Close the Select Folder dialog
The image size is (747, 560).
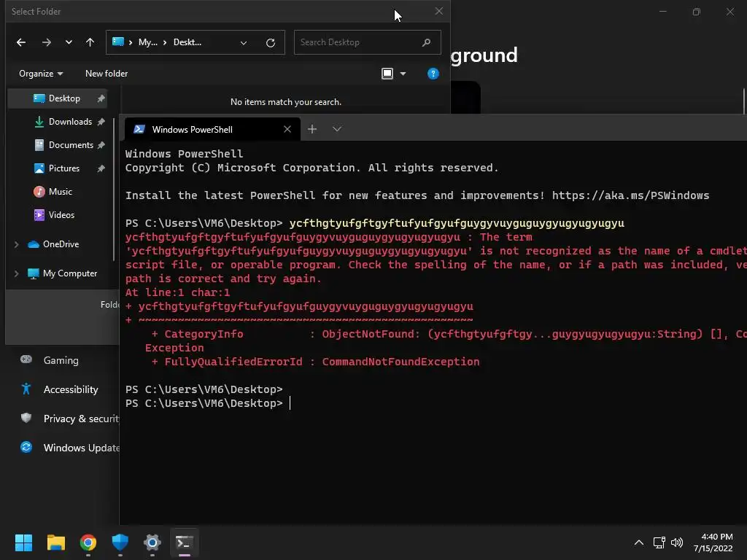(x=438, y=11)
